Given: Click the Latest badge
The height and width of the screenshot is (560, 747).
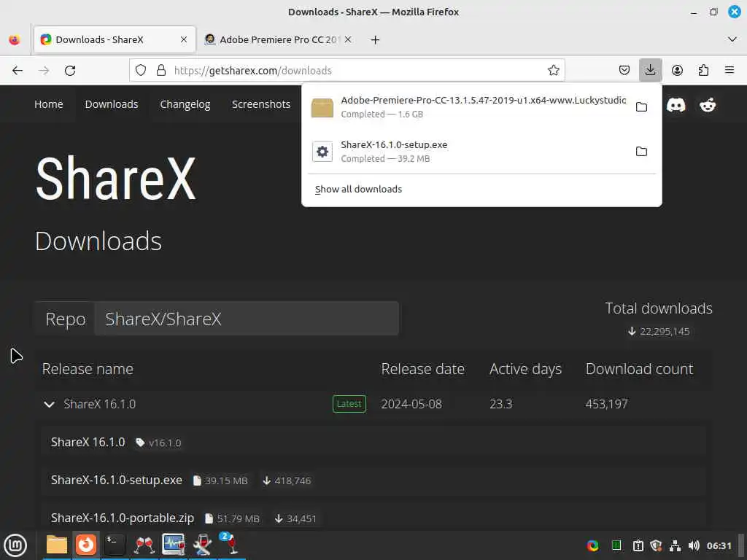Looking at the screenshot, I should pos(349,404).
